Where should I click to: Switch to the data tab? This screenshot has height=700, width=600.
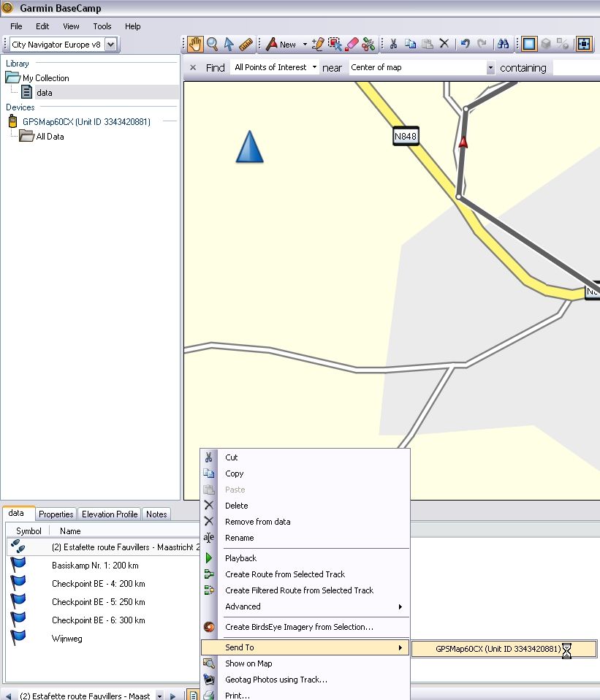pos(16,514)
